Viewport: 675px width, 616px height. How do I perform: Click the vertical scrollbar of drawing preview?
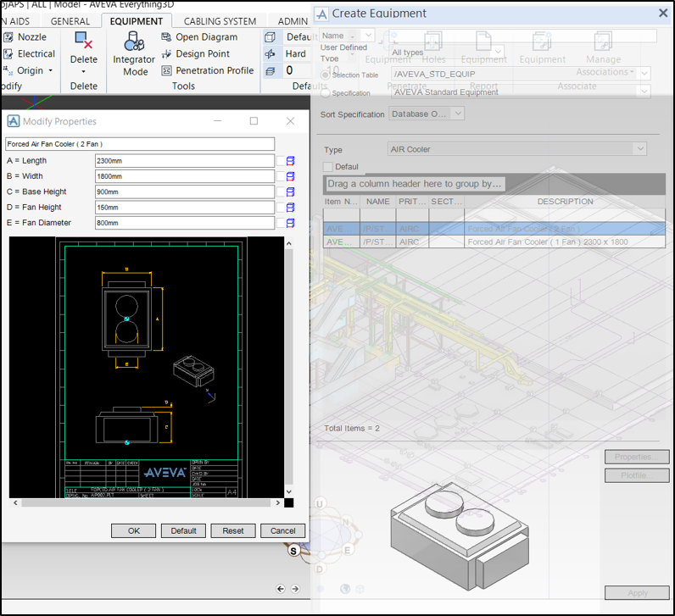pyautogui.click(x=289, y=367)
